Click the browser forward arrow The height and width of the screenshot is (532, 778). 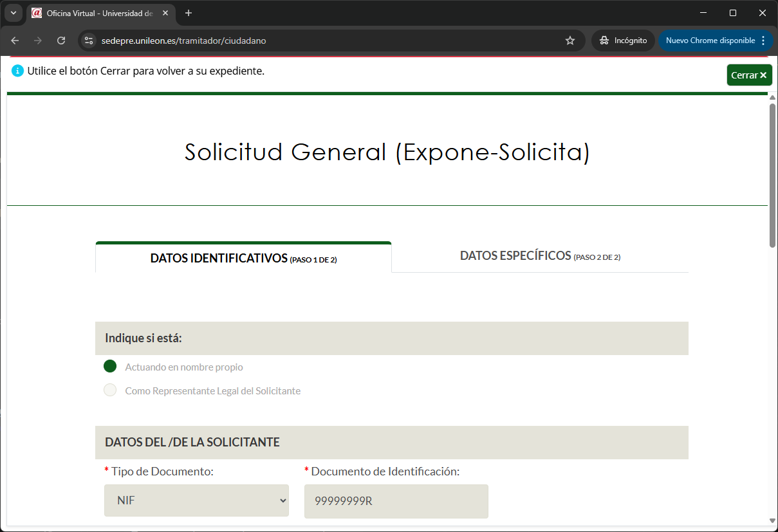(38, 41)
